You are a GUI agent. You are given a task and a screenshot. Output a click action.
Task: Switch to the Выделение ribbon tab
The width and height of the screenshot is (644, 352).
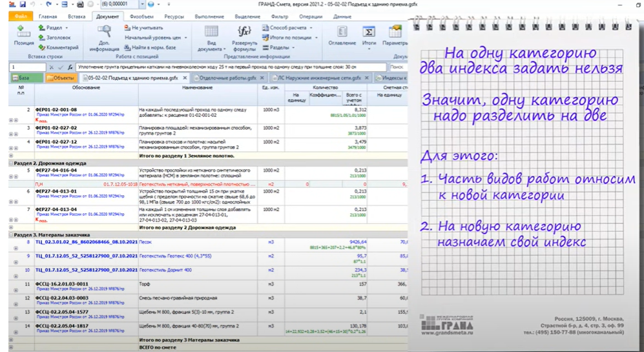[247, 16]
